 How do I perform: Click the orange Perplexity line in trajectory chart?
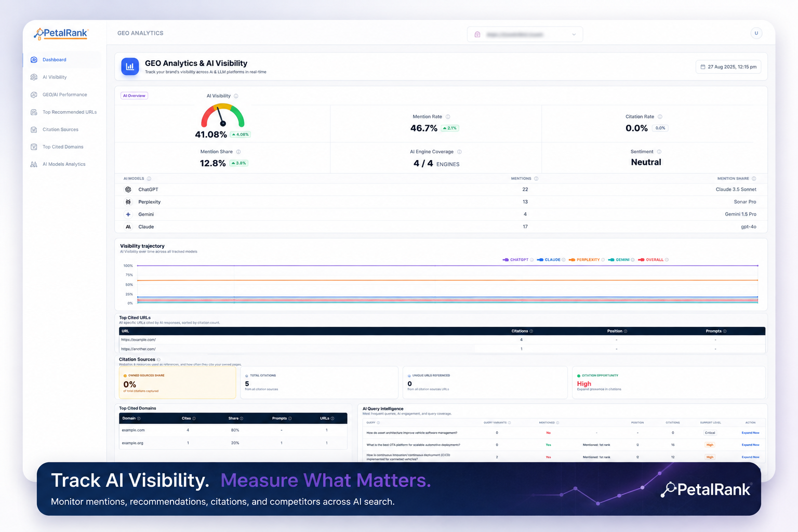point(447,281)
